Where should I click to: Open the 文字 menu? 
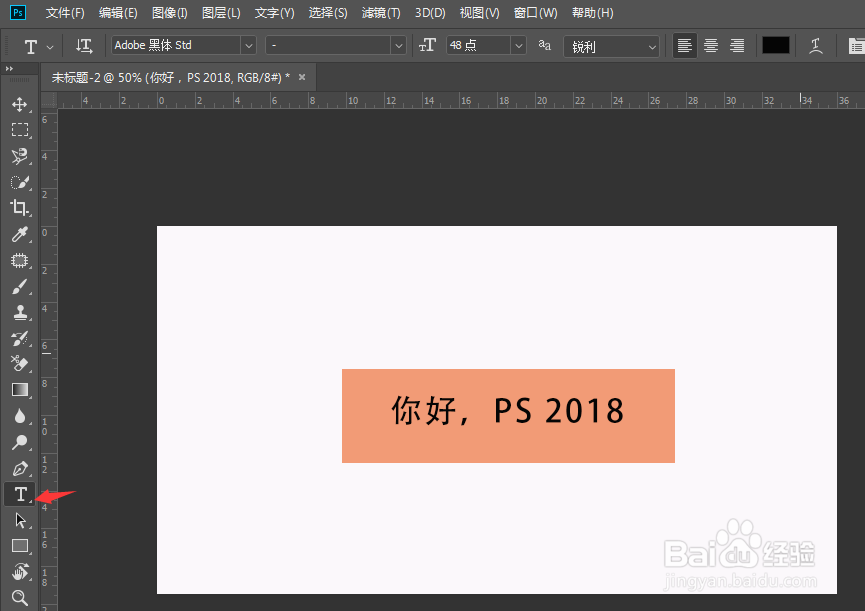click(274, 13)
